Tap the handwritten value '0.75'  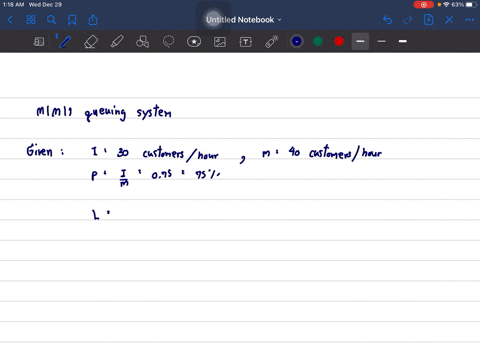(162, 174)
